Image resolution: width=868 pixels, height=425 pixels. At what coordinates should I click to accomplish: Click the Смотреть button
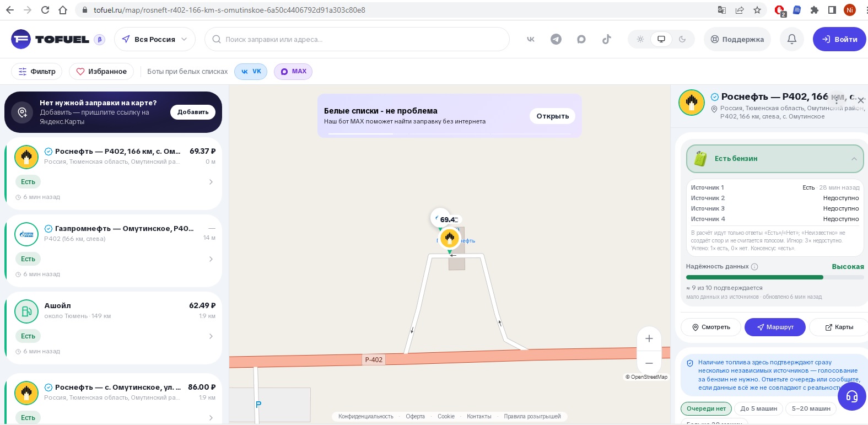pos(711,327)
